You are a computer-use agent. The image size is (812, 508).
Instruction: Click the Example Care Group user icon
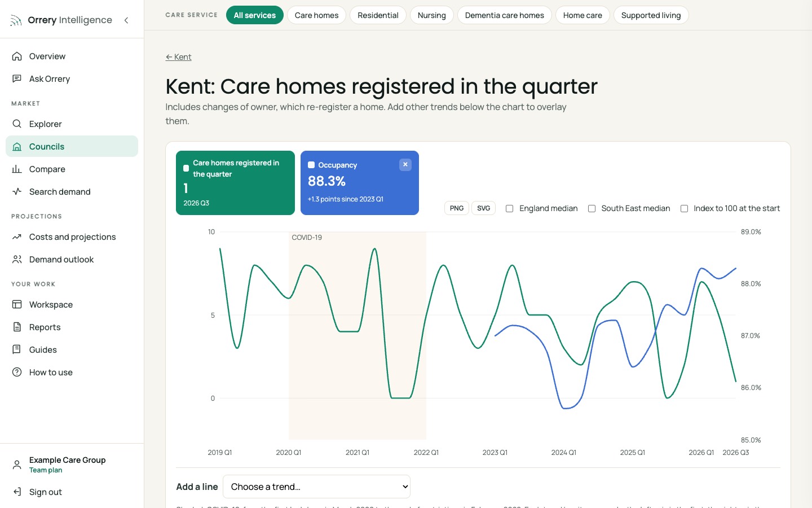coord(17,465)
